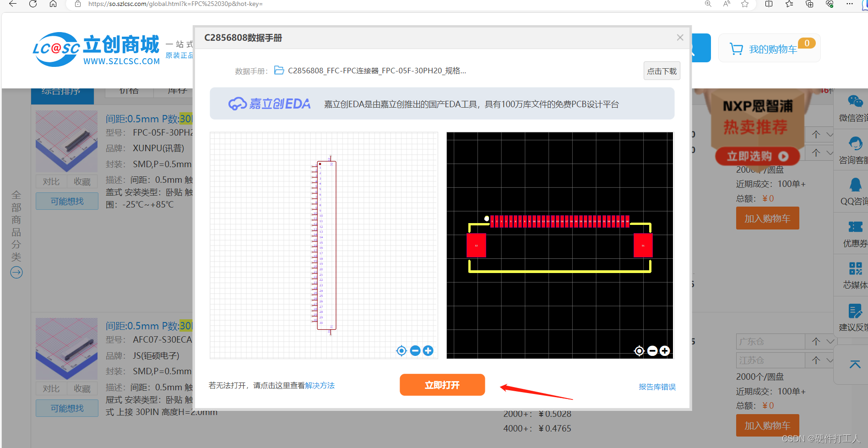Viewport: 868px width, 448px height.
Task: Click 收藏 under XUNPU product
Action: (x=82, y=182)
